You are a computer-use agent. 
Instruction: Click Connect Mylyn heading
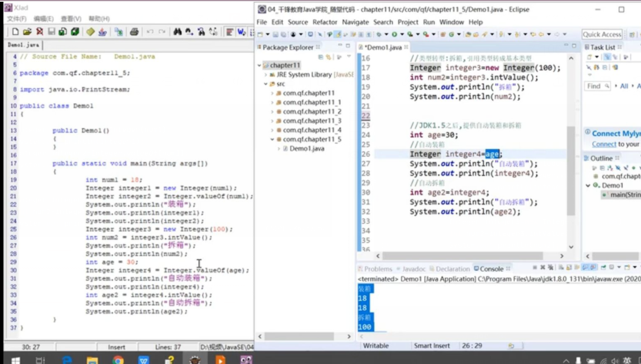click(x=616, y=133)
